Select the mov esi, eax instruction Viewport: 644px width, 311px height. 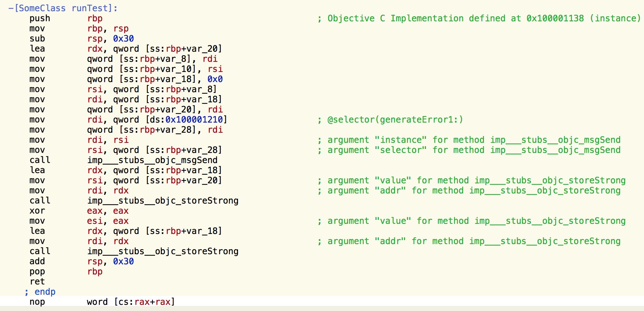[79, 221]
